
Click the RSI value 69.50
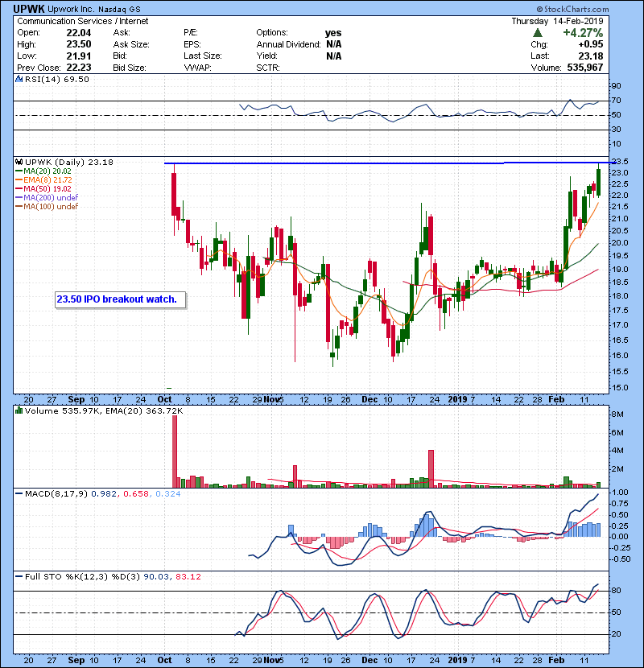[77, 79]
